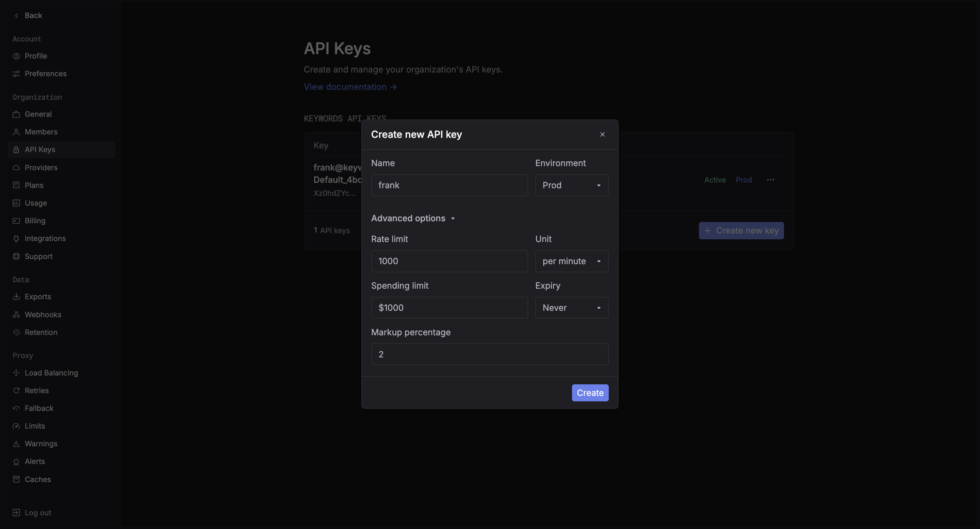
Task: Open the View documentation link
Action: (350, 87)
